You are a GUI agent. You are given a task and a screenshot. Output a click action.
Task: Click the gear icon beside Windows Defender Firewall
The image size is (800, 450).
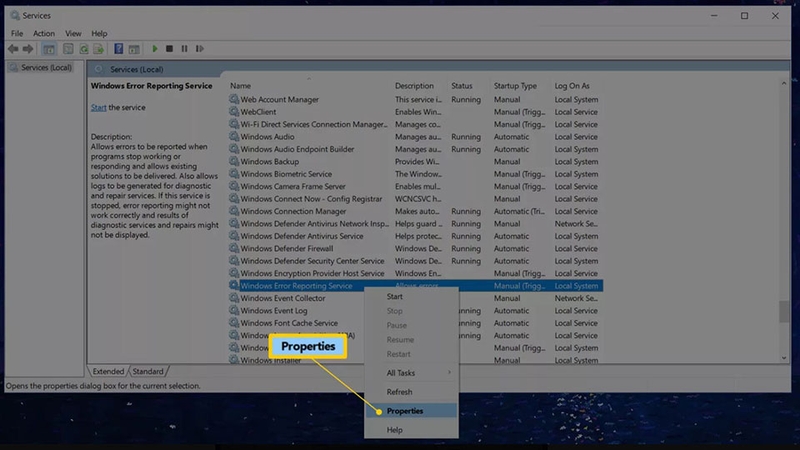(x=234, y=248)
